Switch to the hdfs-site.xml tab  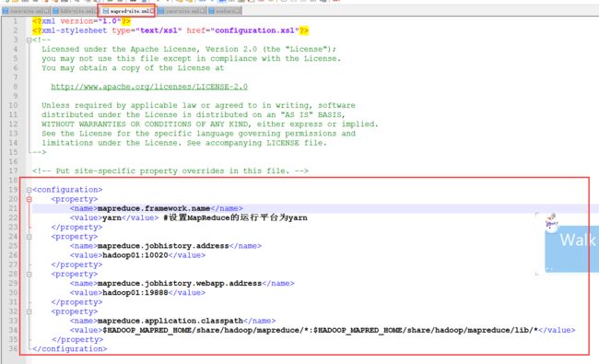coord(75,11)
